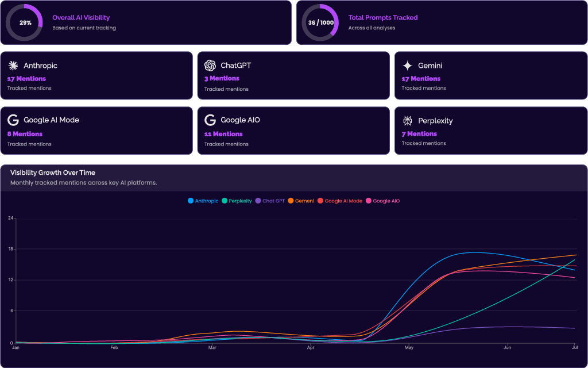Viewport: 588px width, 368px height.
Task: Open the Overall AI Visibility heading
Action: pyautogui.click(x=81, y=18)
